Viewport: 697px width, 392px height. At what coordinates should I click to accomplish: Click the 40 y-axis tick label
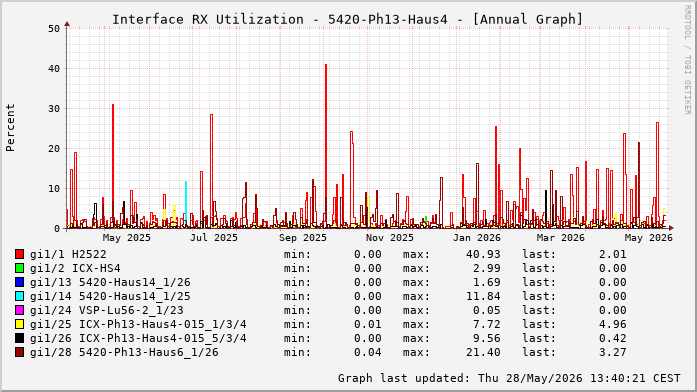(54, 69)
